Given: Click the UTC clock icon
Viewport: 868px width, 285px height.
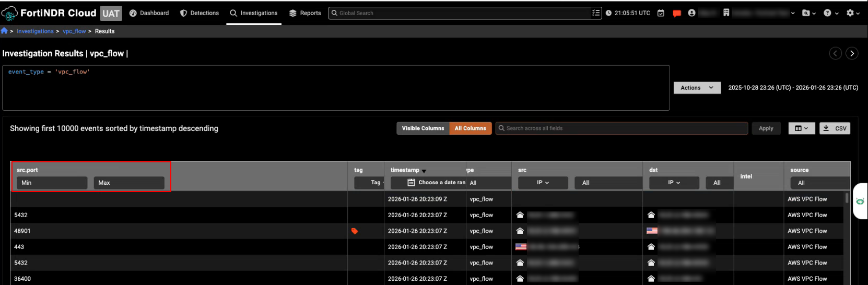Looking at the screenshot, I should click(x=608, y=13).
